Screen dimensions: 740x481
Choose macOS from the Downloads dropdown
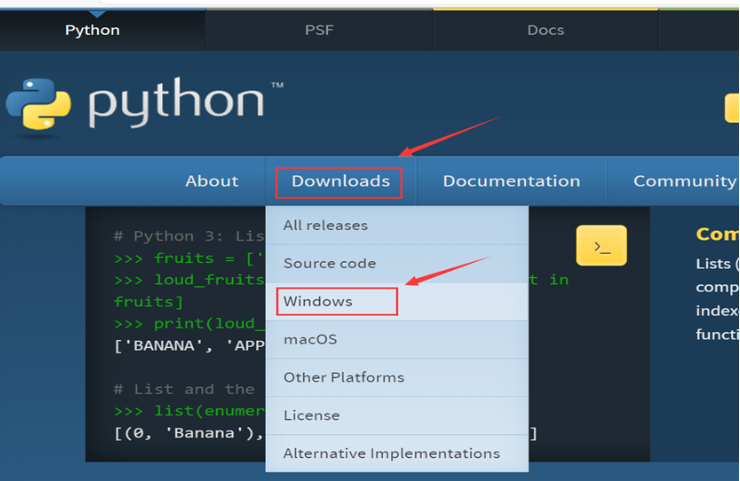[x=397, y=339]
